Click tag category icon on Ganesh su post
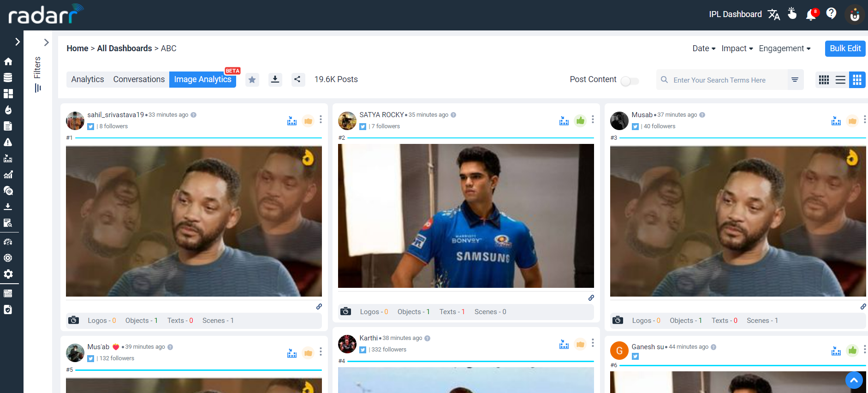The height and width of the screenshot is (393, 868). [836, 351]
